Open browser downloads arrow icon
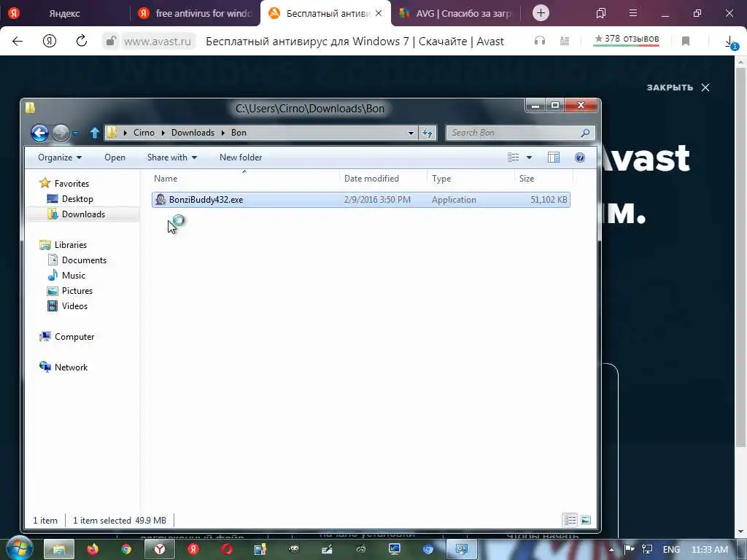Screen dimensions: 747x560 (x=730, y=42)
